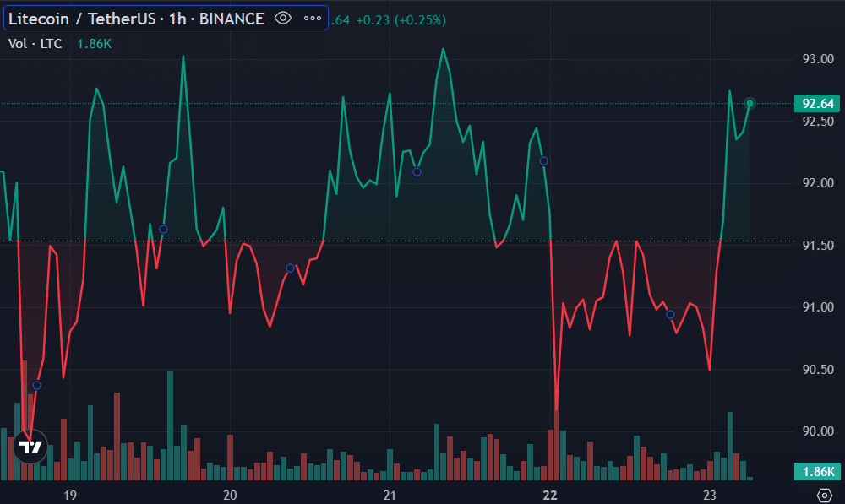Screen dimensions: 845x504
Task: Click the green 1.86K volume value in legend
Action: click(x=95, y=44)
